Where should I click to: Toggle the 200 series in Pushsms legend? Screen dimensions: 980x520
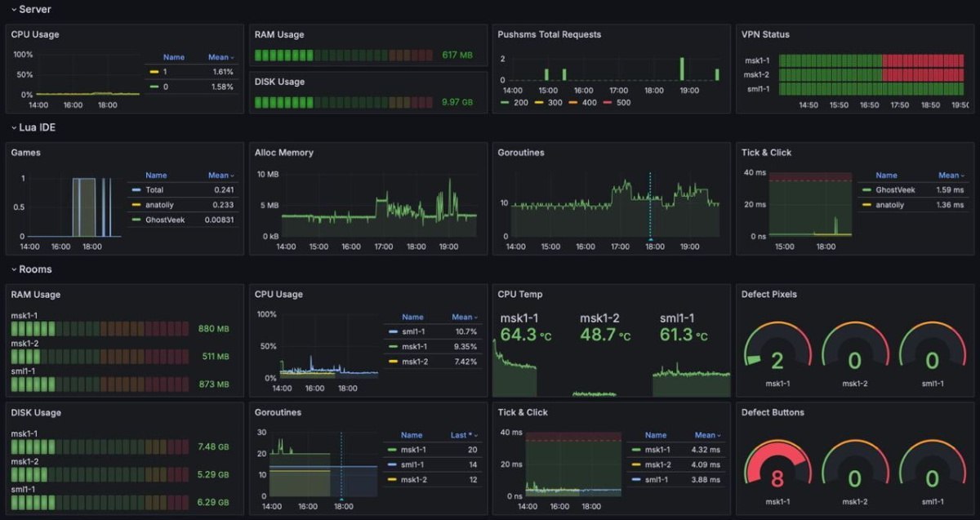tap(515, 103)
